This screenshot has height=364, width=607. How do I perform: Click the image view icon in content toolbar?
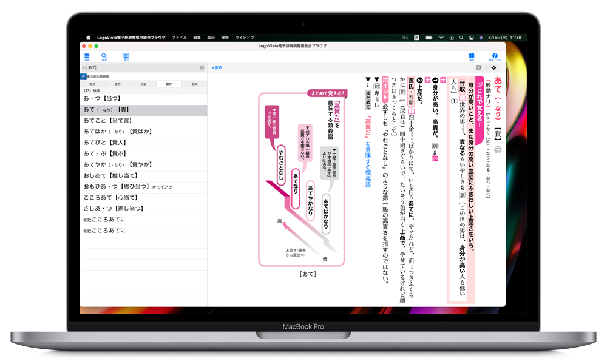pos(479,67)
